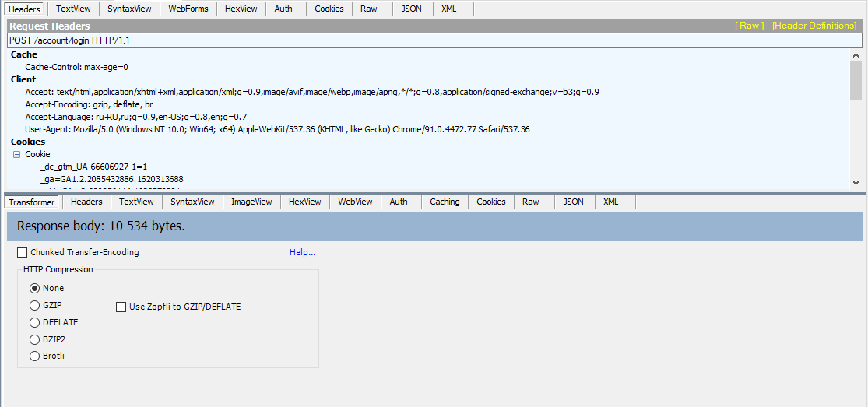Open the request Auth tab
This screenshot has height=407, width=868.
[x=283, y=9]
